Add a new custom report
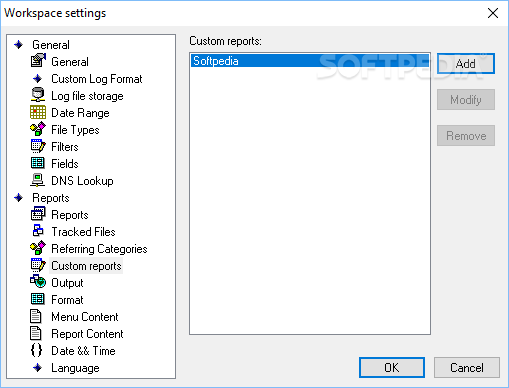 tap(466, 63)
